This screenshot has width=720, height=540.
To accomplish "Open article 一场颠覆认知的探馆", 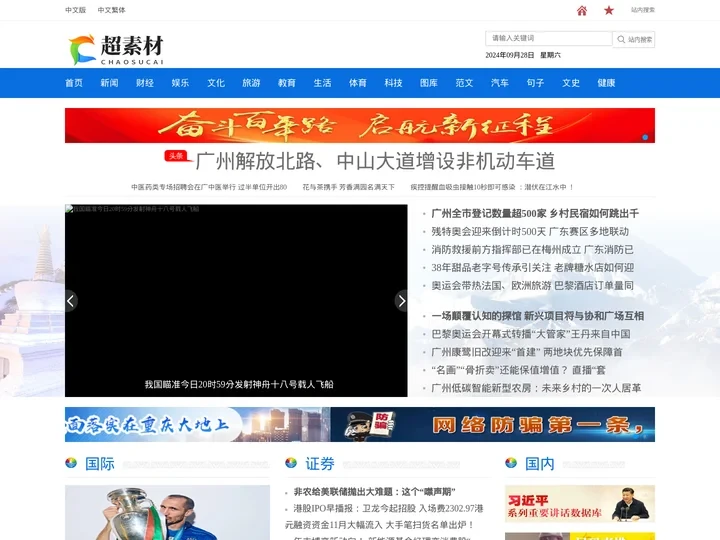I will (538, 316).
